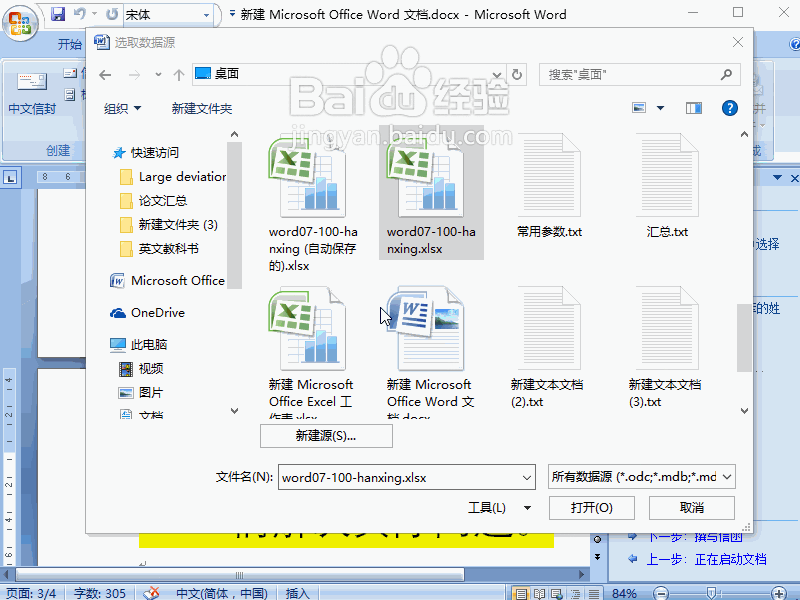Click the Save icon in Word toolbar
800x600 pixels.
pyautogui.click(x=58, y=14)
